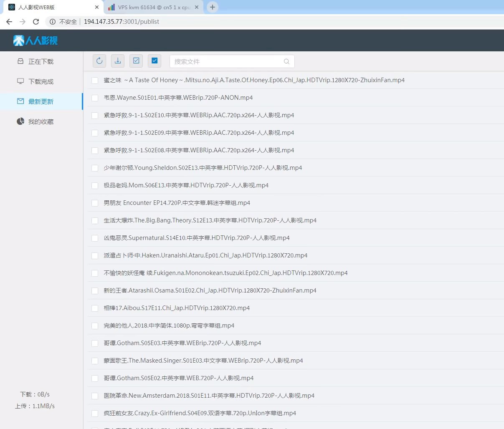Click the Supernatural.S14E10 file name

196,238
